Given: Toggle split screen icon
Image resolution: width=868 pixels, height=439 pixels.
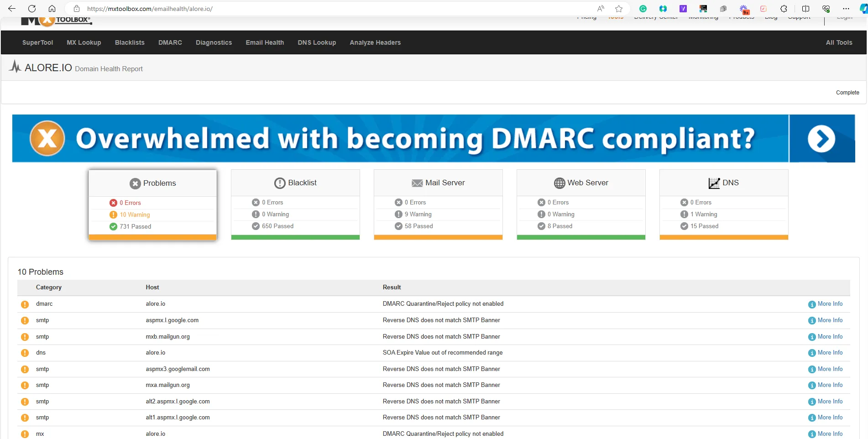Looking at the screenshot, I should click(x=805, y=9).
